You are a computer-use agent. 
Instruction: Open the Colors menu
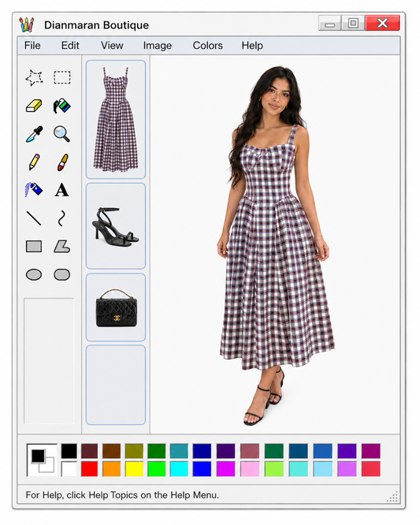[x=207, y=46]
